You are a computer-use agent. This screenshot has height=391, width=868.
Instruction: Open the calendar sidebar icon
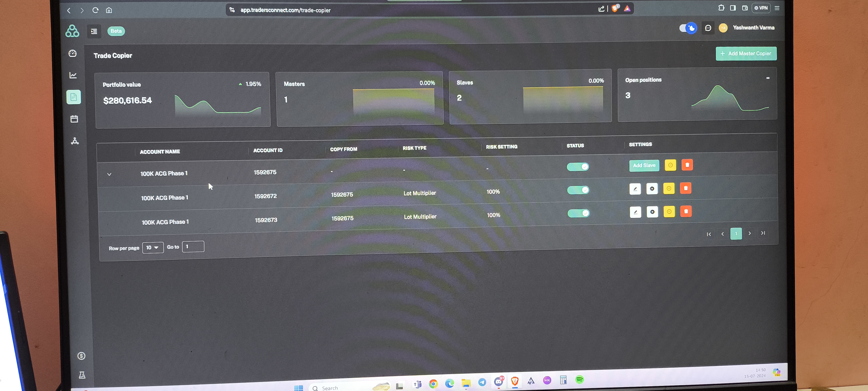pos(74,119)
